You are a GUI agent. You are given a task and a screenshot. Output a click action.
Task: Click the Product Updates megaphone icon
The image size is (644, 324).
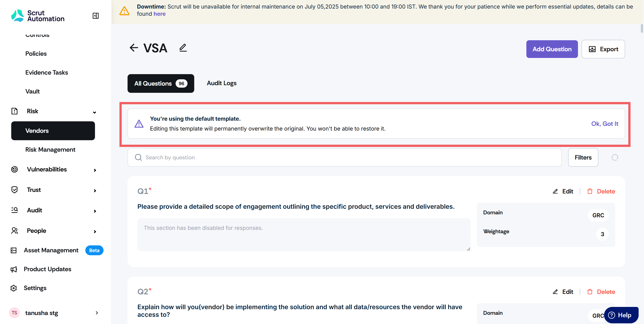[x=14, y=269]
